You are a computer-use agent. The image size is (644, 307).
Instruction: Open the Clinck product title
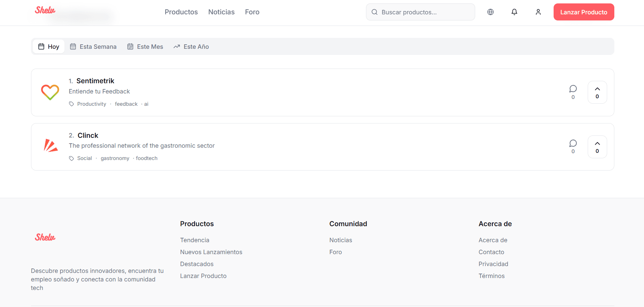click(88, 135)
